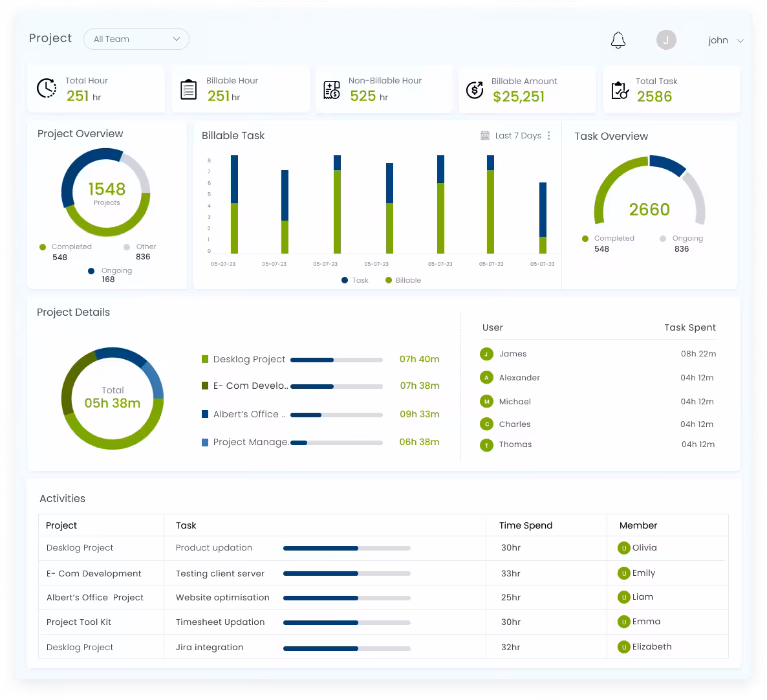Toggle the Task legend in bar chart
767x700 pixels.
355,280
